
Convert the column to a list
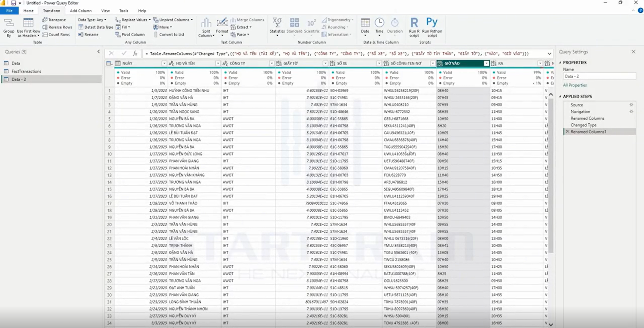[x=169, y=34]
